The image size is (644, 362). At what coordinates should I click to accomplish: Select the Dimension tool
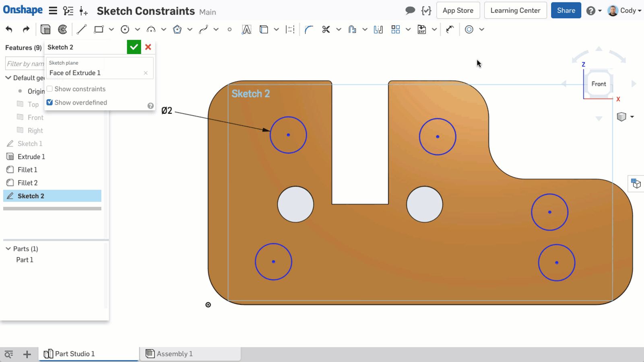coord(290,29)
